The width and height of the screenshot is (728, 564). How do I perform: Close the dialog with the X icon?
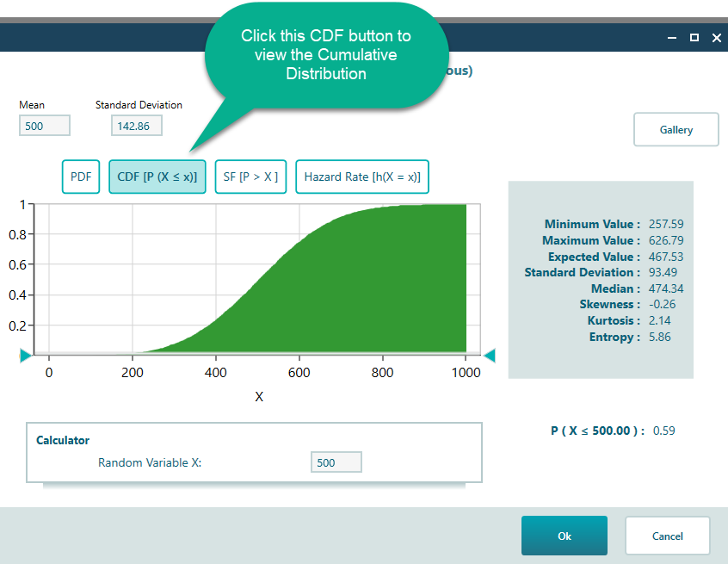click(716, 38)
